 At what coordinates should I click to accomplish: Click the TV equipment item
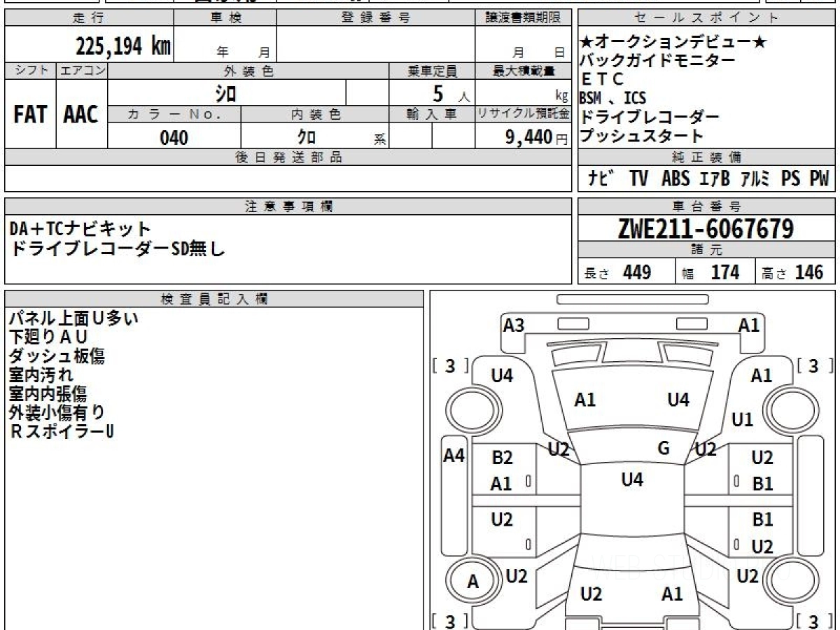pos(638,178)
